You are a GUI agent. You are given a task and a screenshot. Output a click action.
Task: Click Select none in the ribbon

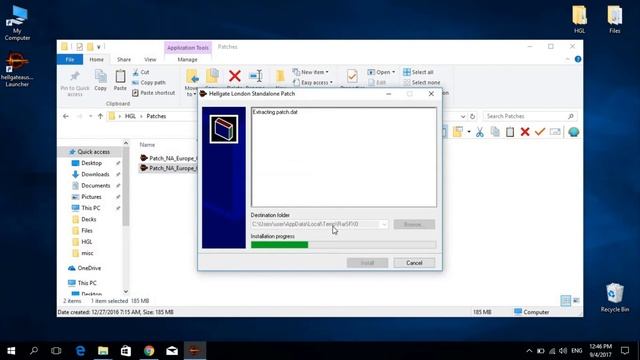tap(422, 82)
